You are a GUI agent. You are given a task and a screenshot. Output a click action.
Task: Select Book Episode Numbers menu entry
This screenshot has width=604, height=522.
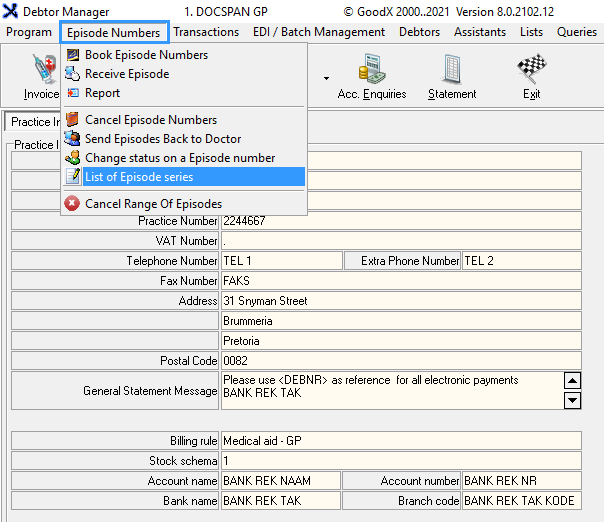146,55
